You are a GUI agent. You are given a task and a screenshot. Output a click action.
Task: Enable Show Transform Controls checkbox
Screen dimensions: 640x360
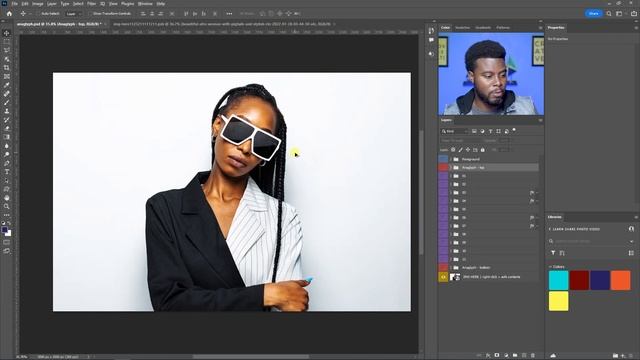pos(91,13)
